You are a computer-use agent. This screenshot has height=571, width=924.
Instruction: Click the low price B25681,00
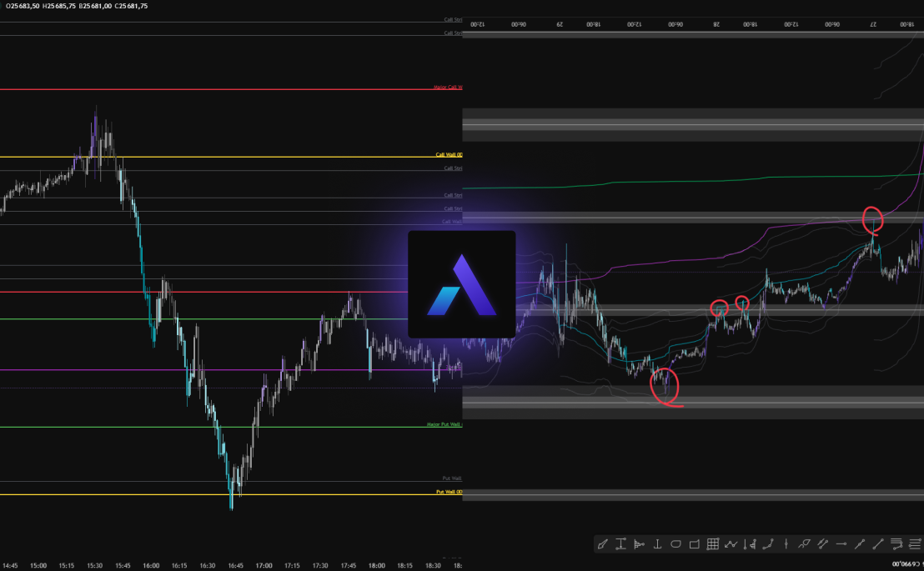(95, 6)
